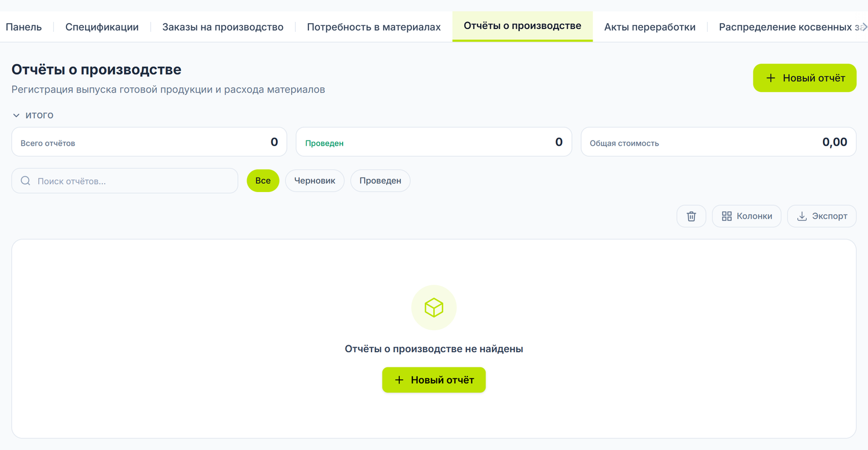Click the cube icon in the empty state
Screen dimensions: 868x450
pos(434,308)
